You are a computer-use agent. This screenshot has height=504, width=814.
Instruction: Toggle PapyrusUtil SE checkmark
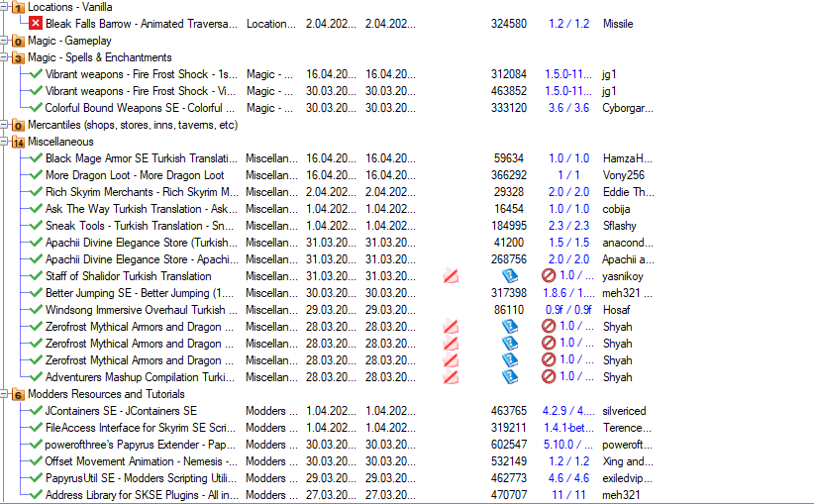click(36, 477)
